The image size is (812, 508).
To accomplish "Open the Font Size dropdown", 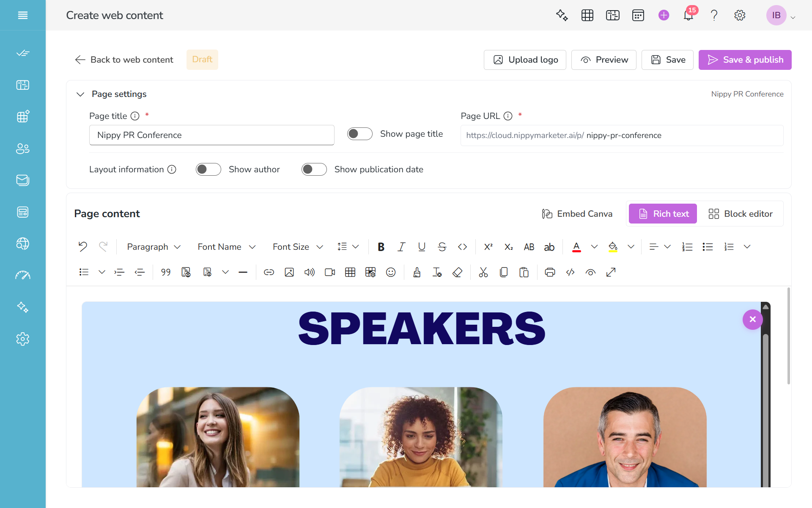I will [298, 247].
